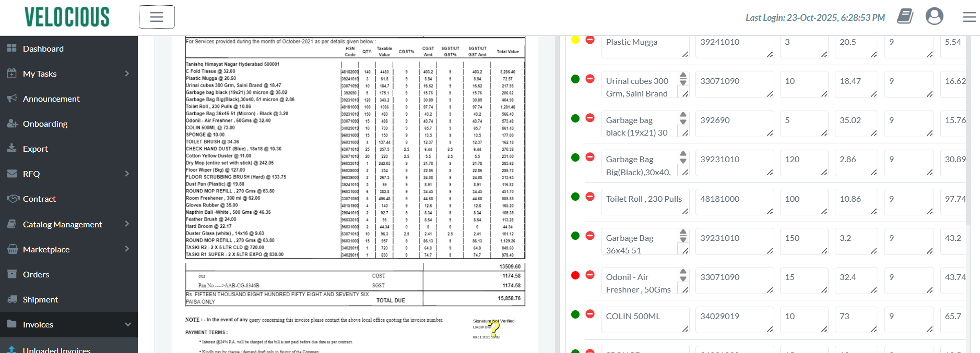Click the Announcement megaphone icon
The image size is (980, 353).
point(12,98)
